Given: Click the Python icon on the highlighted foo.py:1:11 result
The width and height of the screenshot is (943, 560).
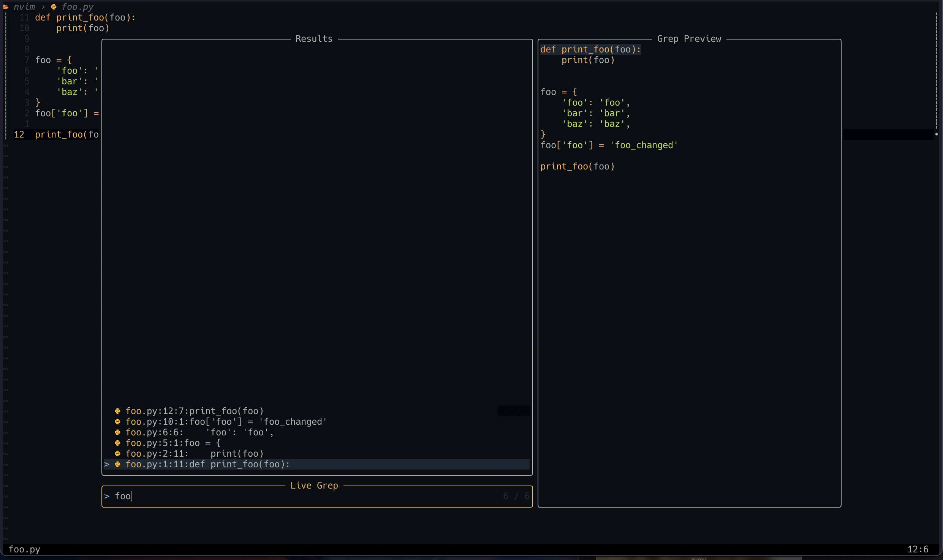Looking at the screenshot, I should (x=118, y=464).
